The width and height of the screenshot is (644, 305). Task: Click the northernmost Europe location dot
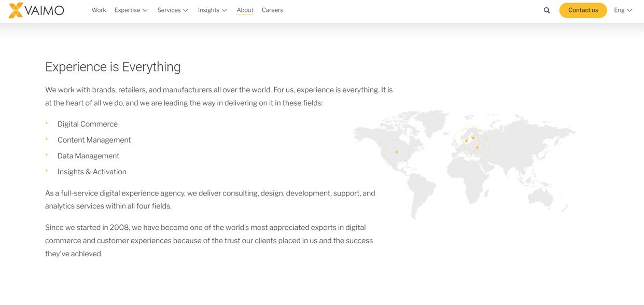tap(473, 138)
